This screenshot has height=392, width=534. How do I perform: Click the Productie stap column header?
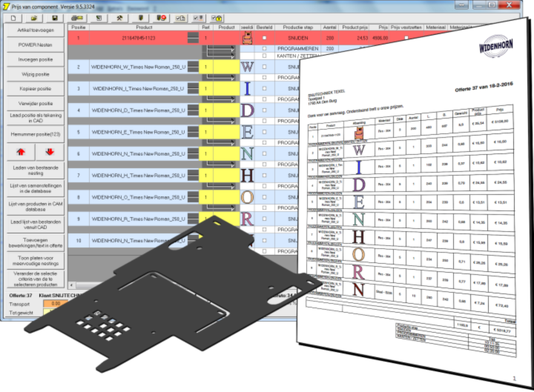tap(297, 27)
